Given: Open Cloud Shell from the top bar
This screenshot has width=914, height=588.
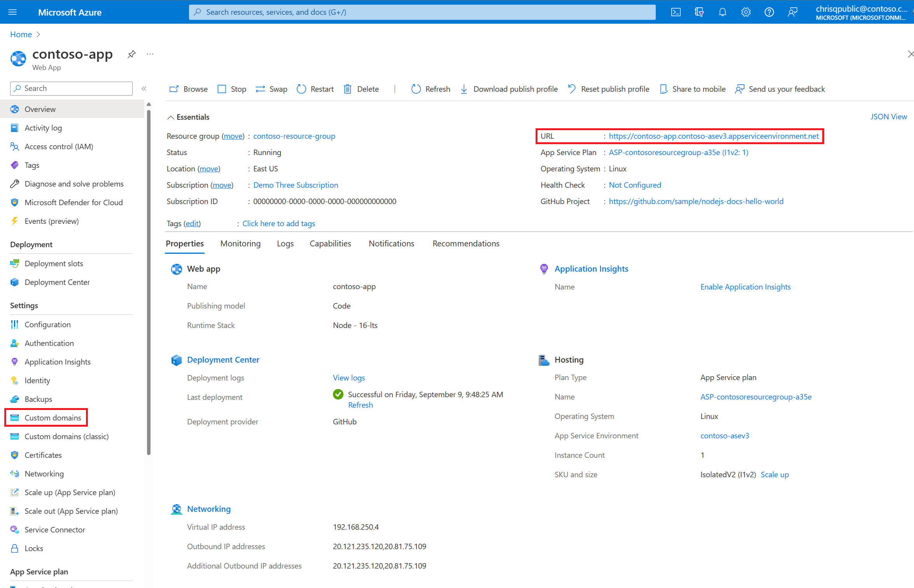Looking at the screenshot, I should coord(676,12).
